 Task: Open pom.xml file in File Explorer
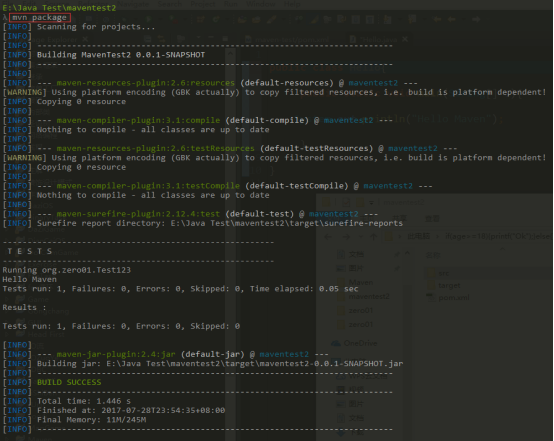(454, 298)
